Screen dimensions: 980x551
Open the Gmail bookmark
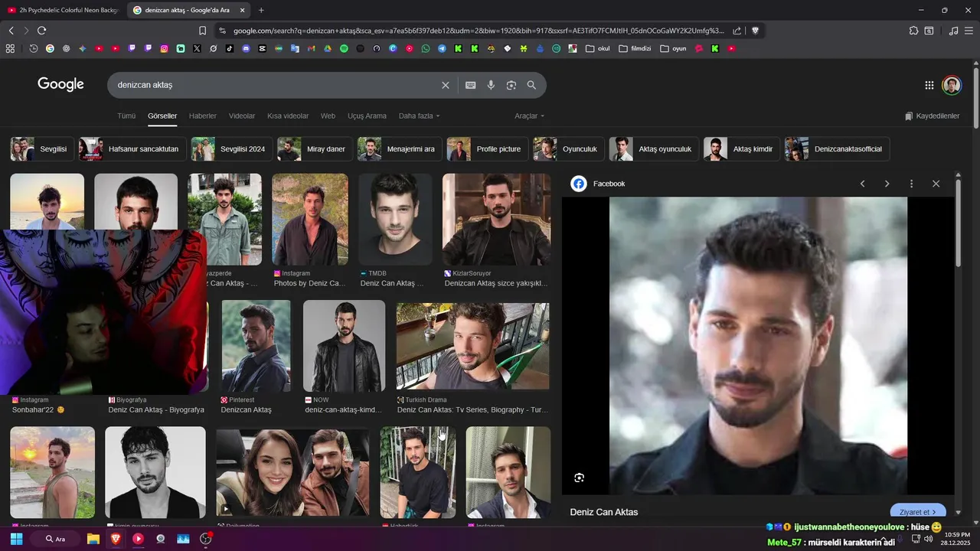click(x=311, y=48)
